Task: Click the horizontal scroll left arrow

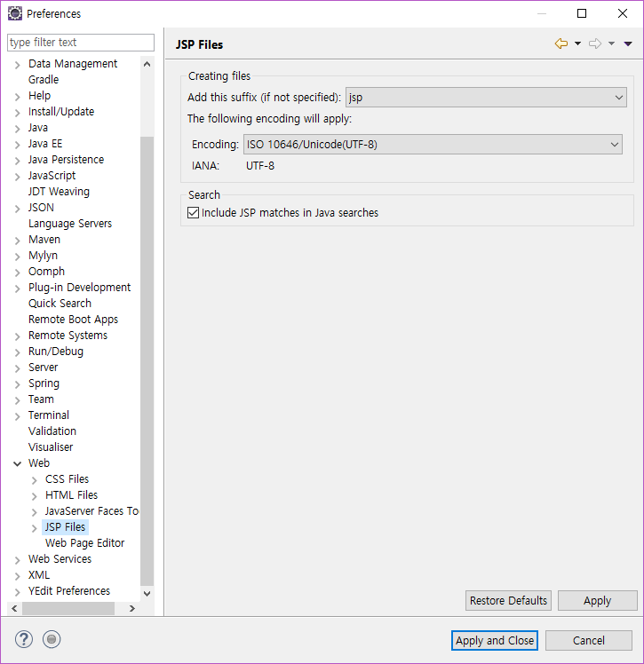Action: [14, 609]
